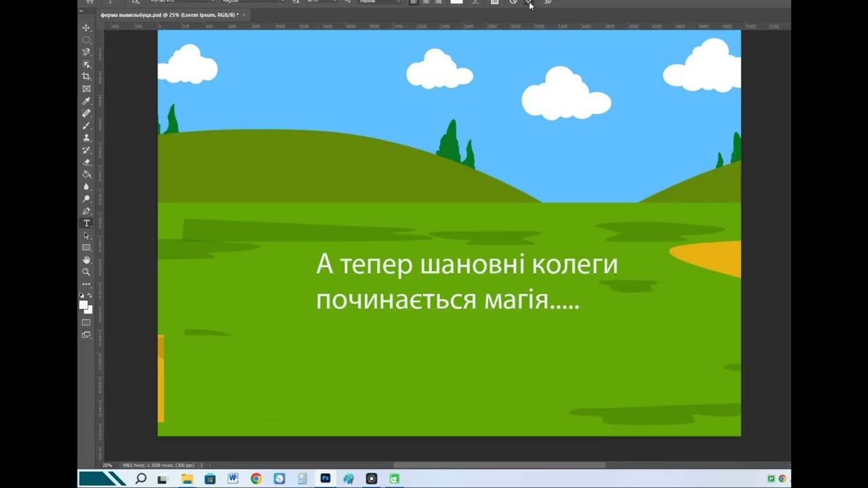Click the text color swatch in options bar
This screenshot has width=868, height=488.
[456, 2]
